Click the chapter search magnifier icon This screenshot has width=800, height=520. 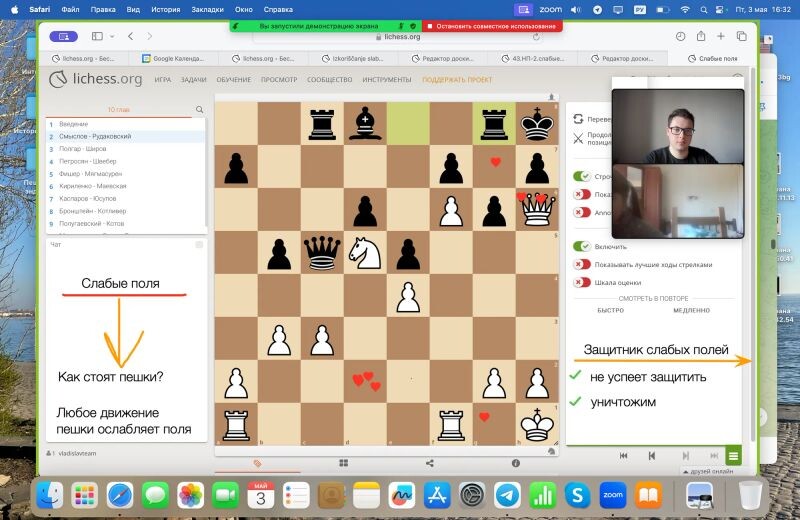(200, 110)
